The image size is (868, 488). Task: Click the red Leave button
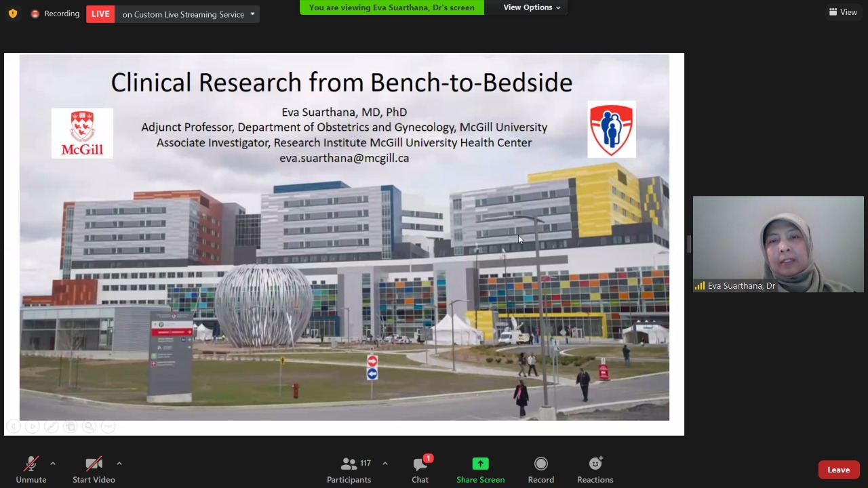click(838, 470)
